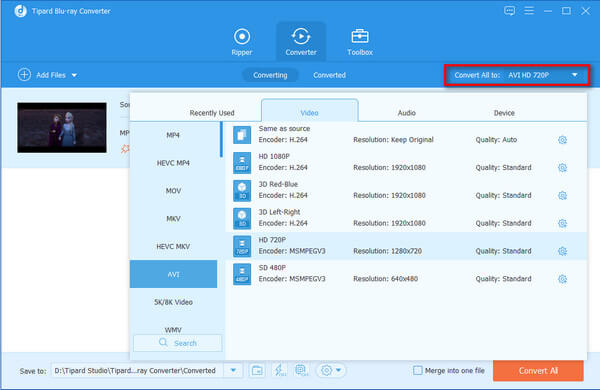The image size is (600, 390).
Task: Select AVI format category
Action: coord(173,274)
